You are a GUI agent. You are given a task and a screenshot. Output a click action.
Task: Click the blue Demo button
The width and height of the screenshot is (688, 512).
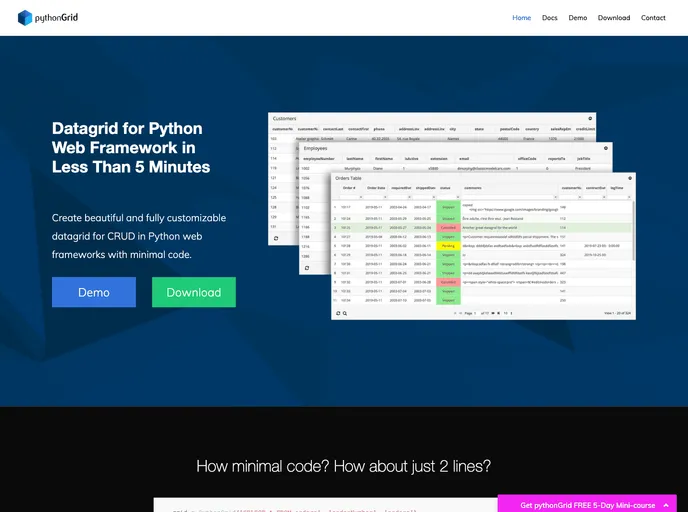(x=94, y=292)
